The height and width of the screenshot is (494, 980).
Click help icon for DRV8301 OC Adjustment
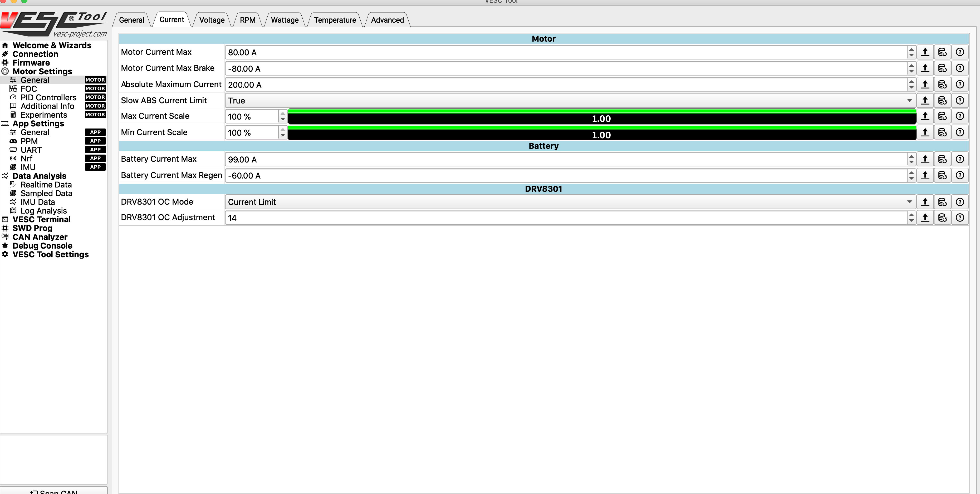[960, 218]
